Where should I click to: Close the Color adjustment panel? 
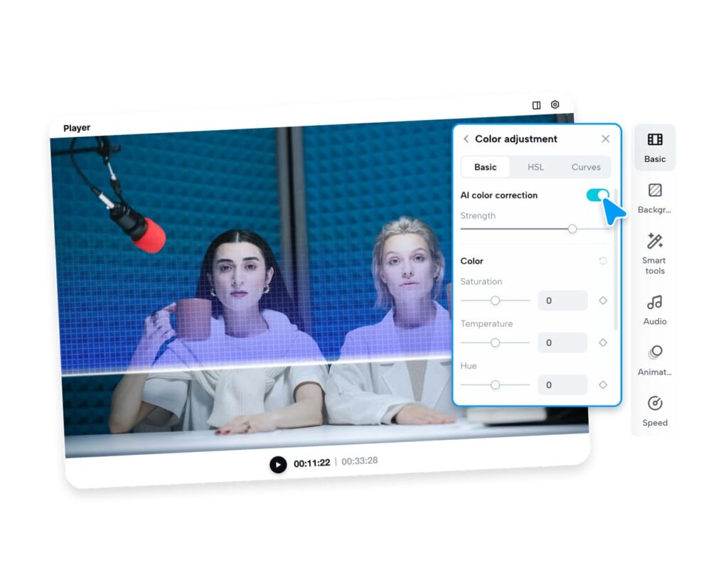[605, 139]
